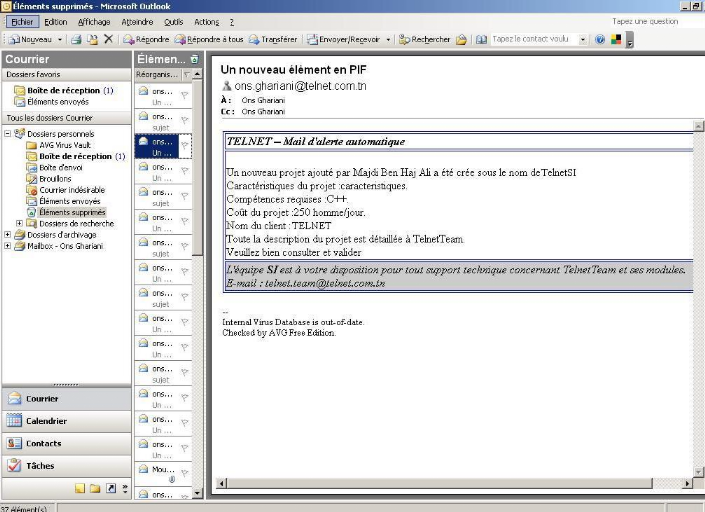
Task: Click Répondre à tous
Action: pos(209,40)
